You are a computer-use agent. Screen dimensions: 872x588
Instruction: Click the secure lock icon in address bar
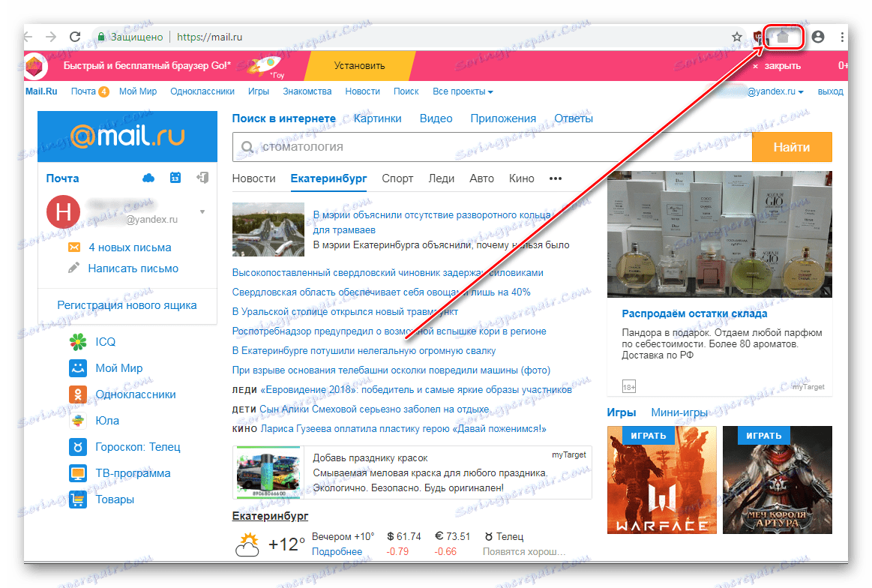coord(100,37)
